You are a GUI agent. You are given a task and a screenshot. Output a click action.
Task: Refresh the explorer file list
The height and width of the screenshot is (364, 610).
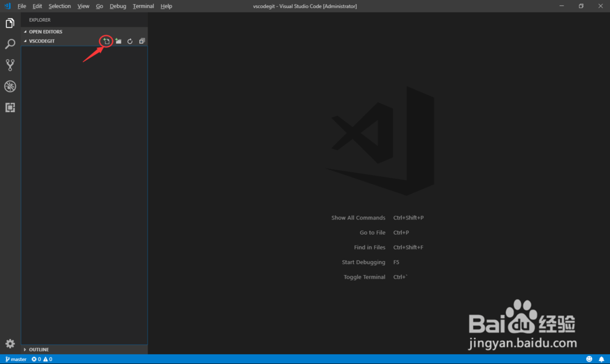tap(130, 41)
